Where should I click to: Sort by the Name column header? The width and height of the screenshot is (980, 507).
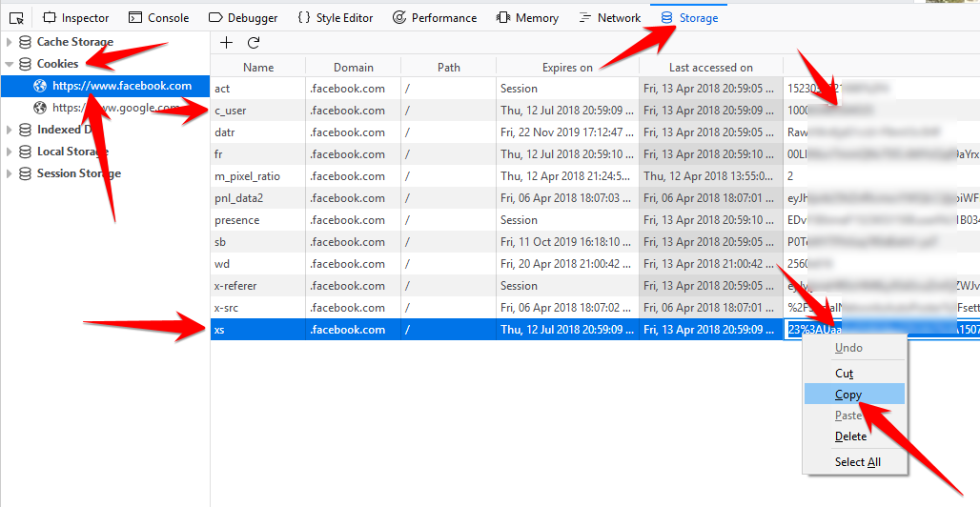258,68
